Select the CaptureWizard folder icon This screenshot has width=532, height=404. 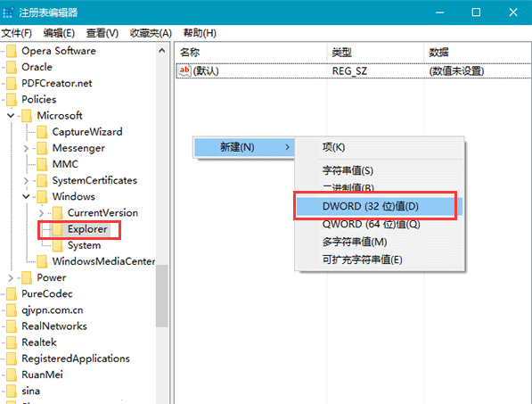tap(42, 132)
